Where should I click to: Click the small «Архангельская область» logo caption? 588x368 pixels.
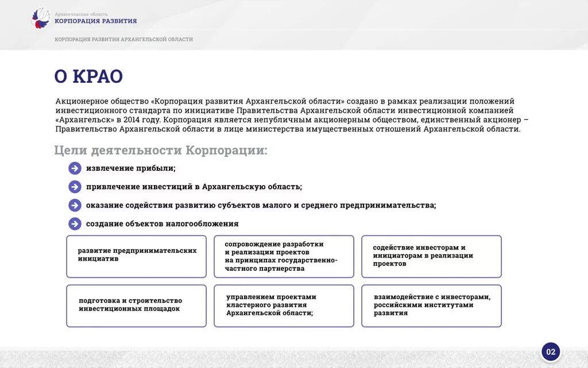[82, 14]
